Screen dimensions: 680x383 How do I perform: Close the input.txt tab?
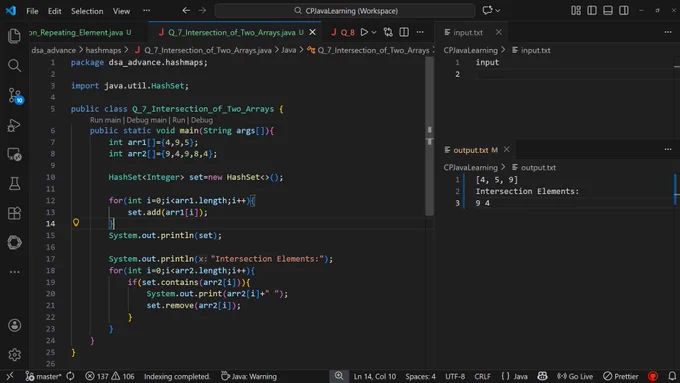tap(499, 32)
